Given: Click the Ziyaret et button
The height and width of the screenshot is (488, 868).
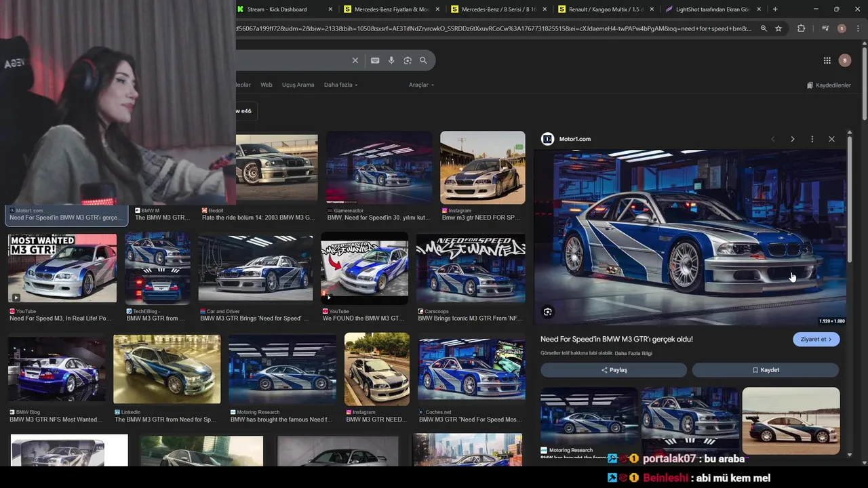Looking at the screenshot, I should (x=816, y=339).
